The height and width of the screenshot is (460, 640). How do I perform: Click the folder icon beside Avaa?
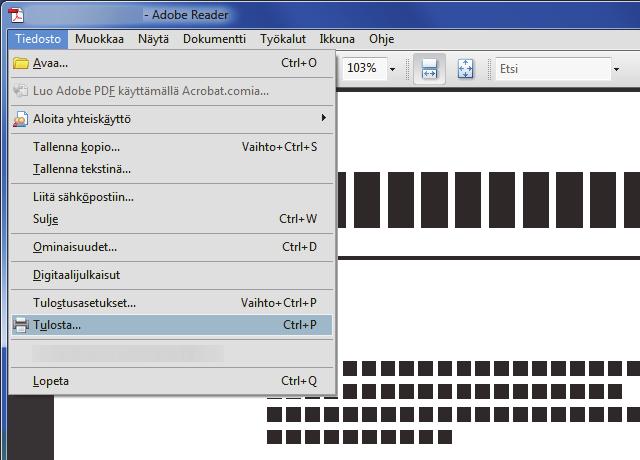(x=20, y=63)
